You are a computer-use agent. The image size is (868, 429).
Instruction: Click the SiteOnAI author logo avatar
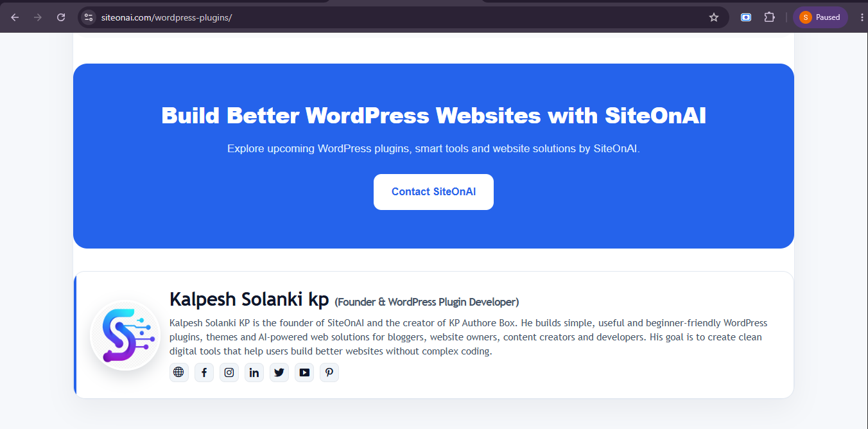pyautogui.click(x=125, y=335)
